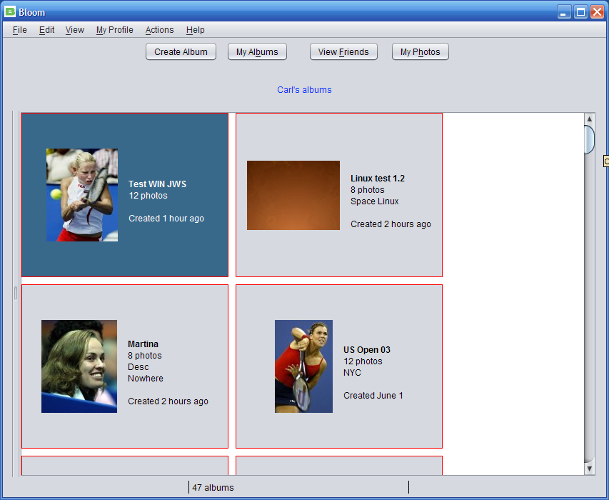Open the Edit menu
This screenshot has width=609, height=500.
pos(47,30)
